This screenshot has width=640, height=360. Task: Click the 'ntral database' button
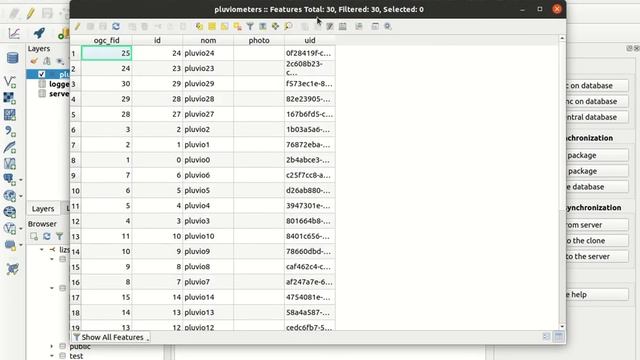click(x=597, y=117)
